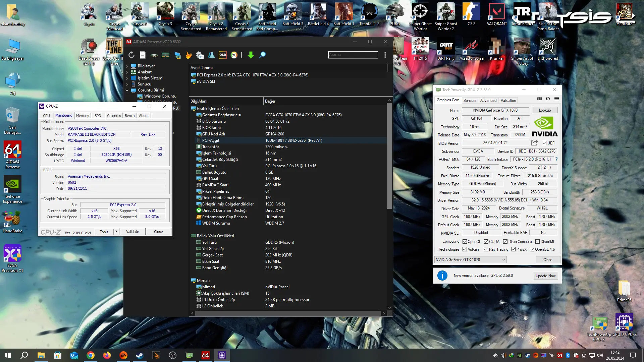Toggle the DirectML checkbox in GPU-Z
This screenshot has height=362, width=644.
pos(537,242)
